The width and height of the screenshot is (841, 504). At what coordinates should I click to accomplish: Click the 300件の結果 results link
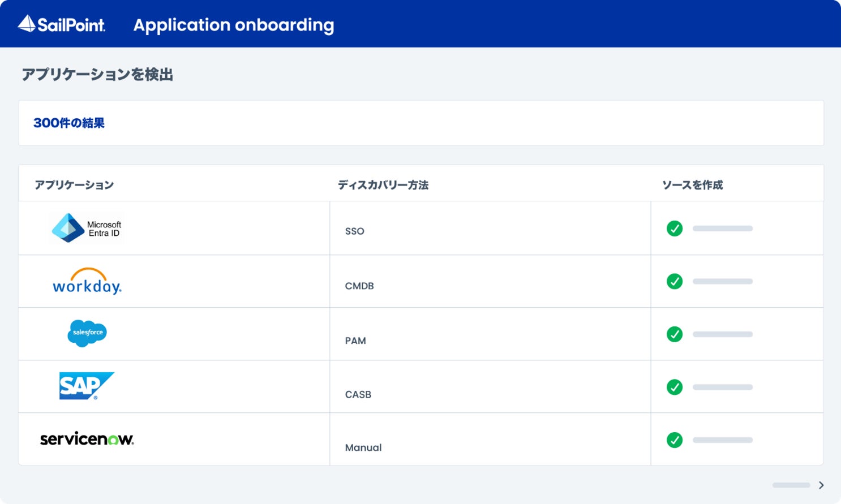click(x=69, y=123)
